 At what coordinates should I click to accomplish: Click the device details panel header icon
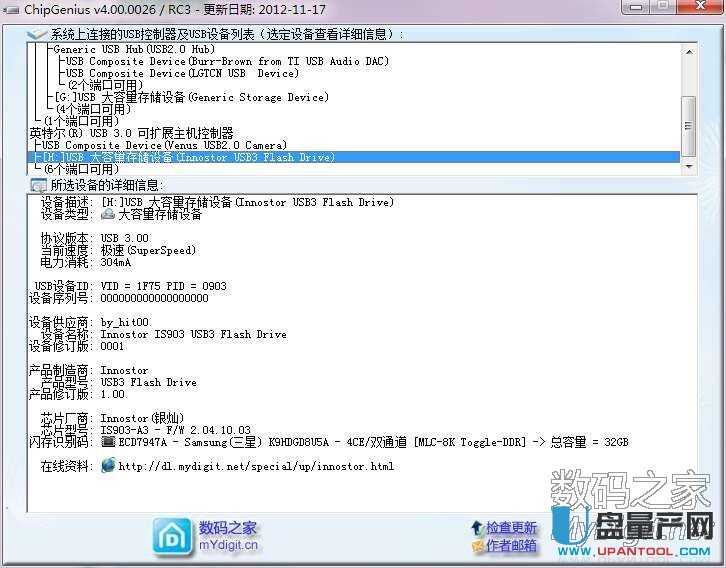[37, 185]
